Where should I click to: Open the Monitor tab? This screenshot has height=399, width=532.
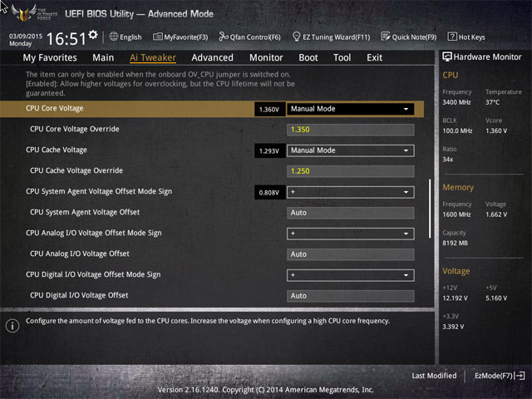(266, 57)
